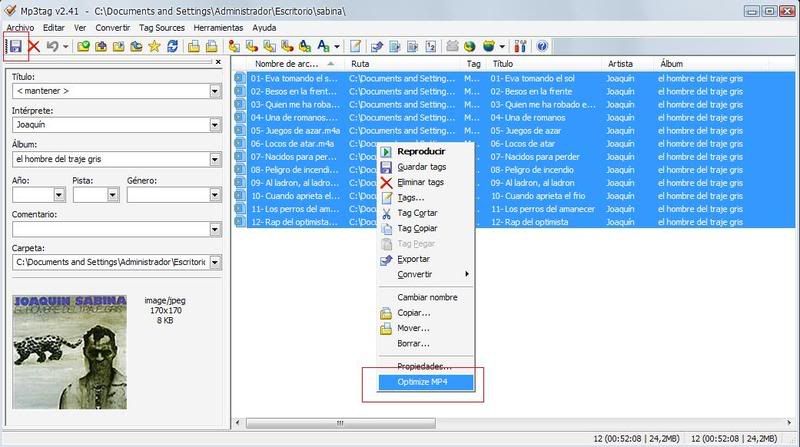The width and height of the screenshot is (800, 447).
Task: Click the Tag Sources shield toolbar icon
Action: click(x=489, y=46)
